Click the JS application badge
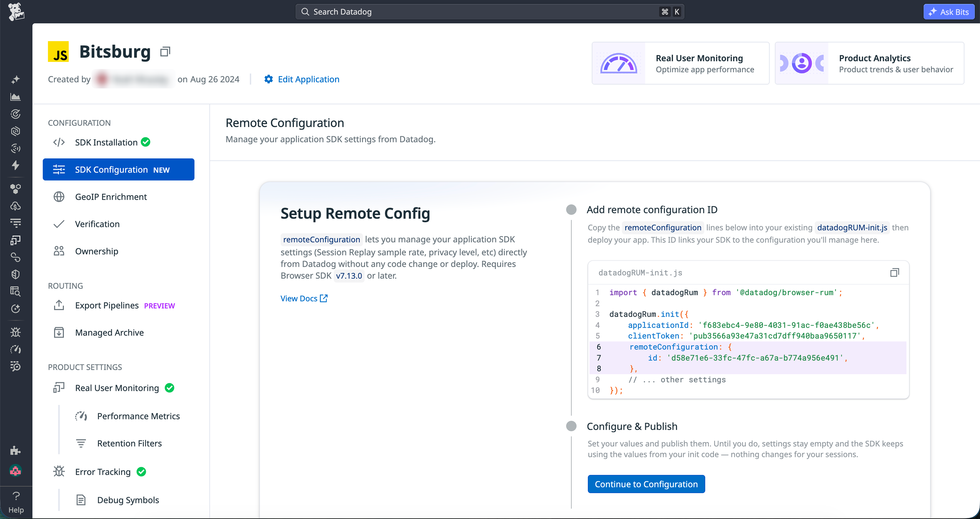Viewport: 980px width, 519px height. [x=58, y=52]
